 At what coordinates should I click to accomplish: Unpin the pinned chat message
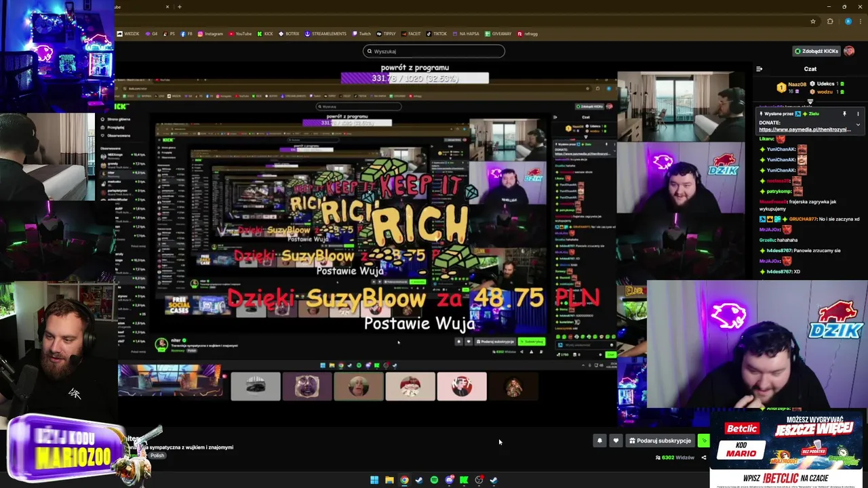[x=844, y=114]
